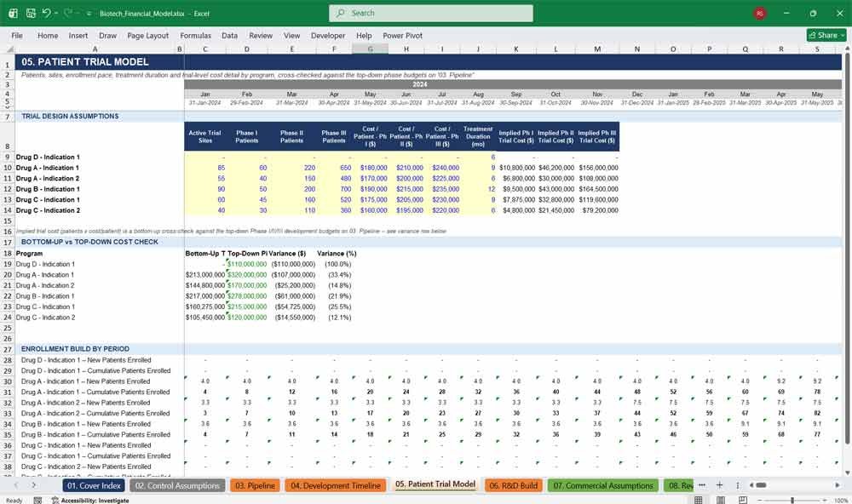Click the 100% zoom level
This screenshot has width=852, height=504.
click(841, 501)
